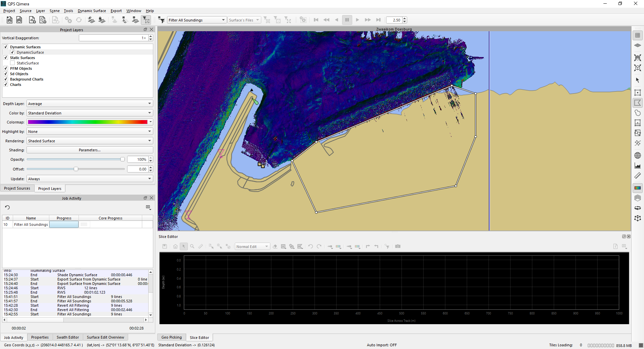This screenshot has width=644, height=349.
Task: Activate the arrow pointer tool in the right toolbar
Action: point(638,80)
